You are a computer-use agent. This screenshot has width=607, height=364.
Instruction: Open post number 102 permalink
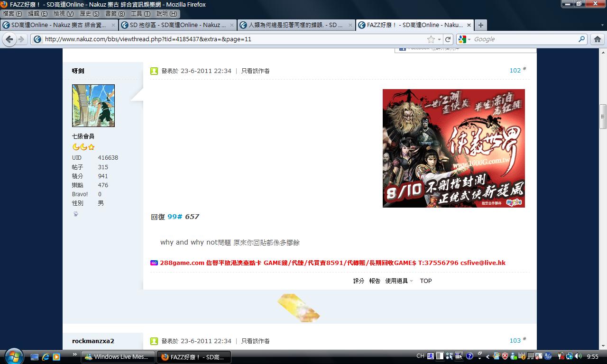[x=515, y=71]
